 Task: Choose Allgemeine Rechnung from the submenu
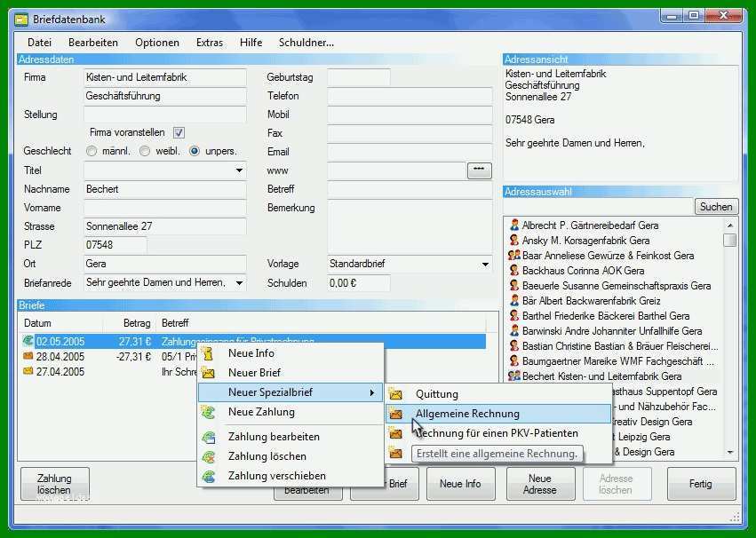coord(498,414)
